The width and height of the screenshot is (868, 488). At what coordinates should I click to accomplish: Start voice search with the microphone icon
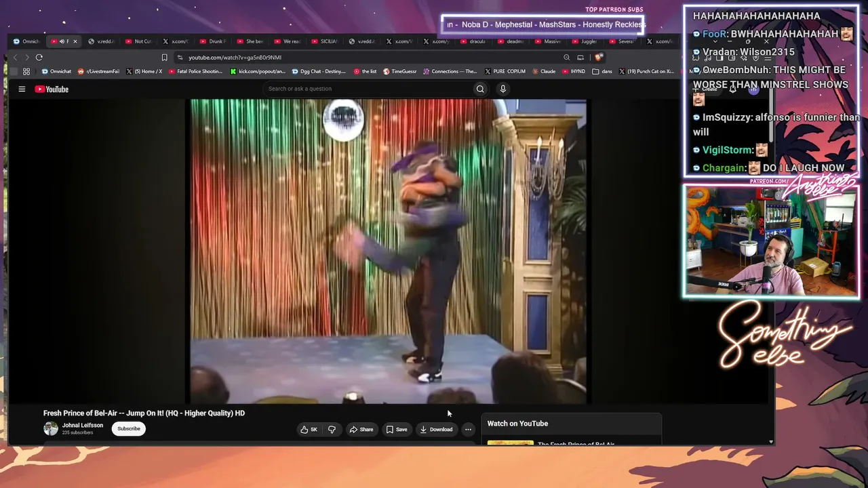[x=502, y=89]
